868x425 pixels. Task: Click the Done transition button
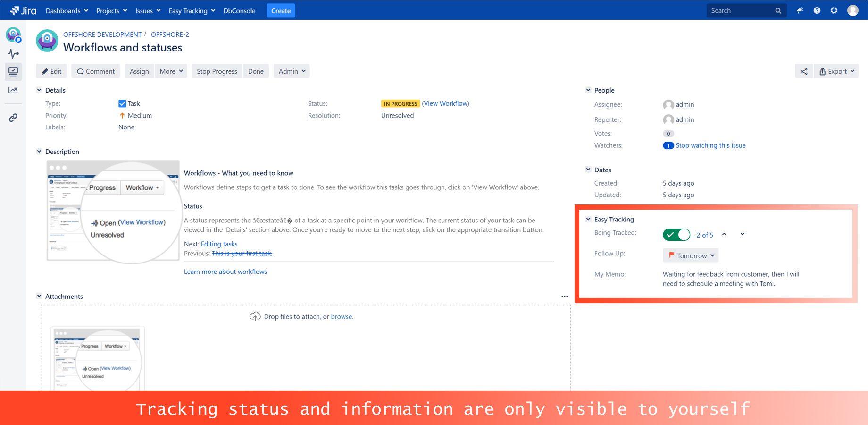tap(256, 71)
